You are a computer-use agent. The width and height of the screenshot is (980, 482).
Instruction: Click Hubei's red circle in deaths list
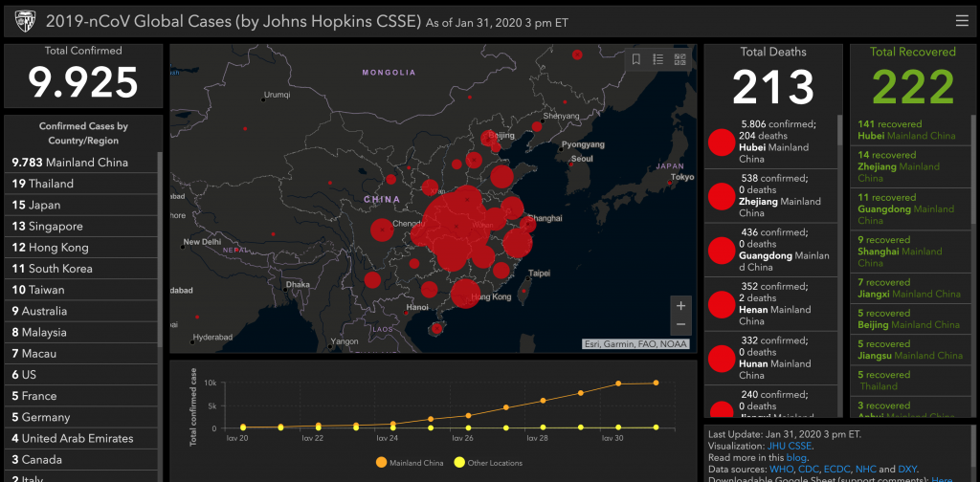pos(721,142)
